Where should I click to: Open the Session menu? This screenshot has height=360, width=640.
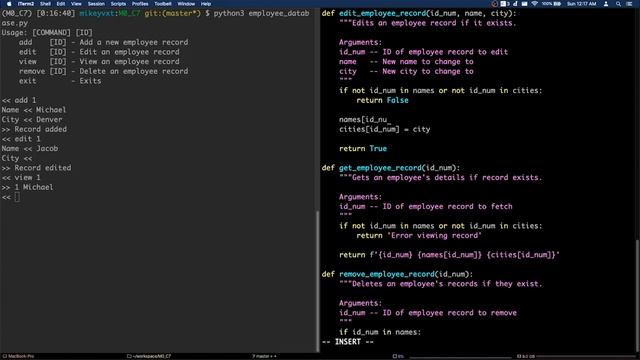pos(96,4)
